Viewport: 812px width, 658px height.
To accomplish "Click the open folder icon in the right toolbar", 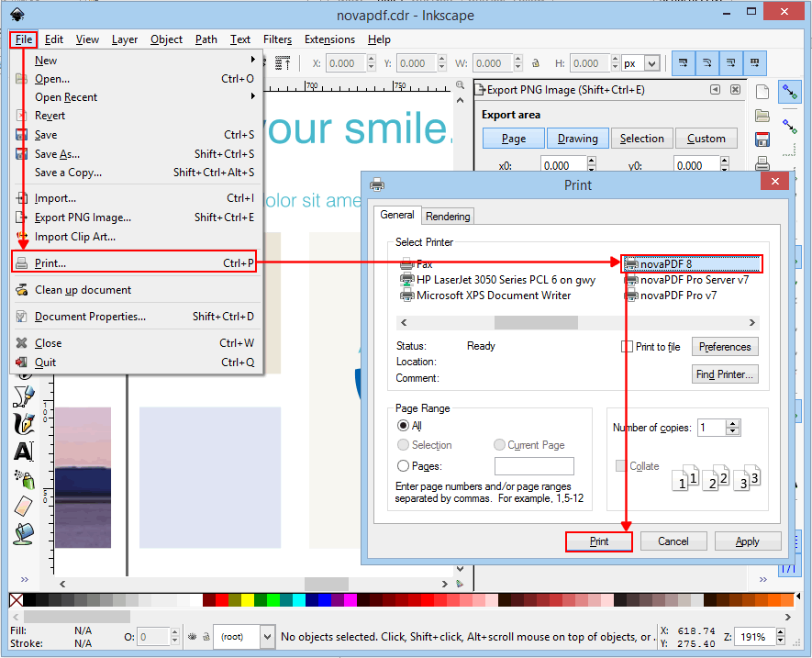I will [762, 116].
